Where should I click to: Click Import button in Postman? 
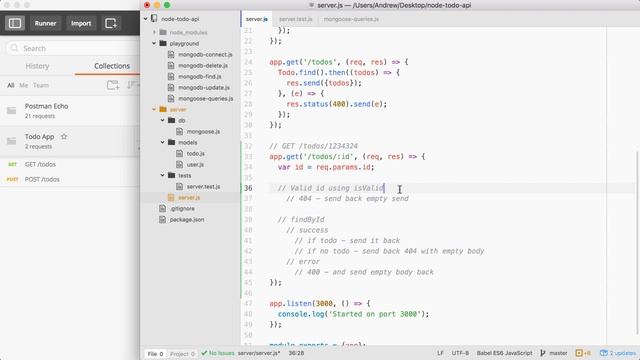pos(81,23)
